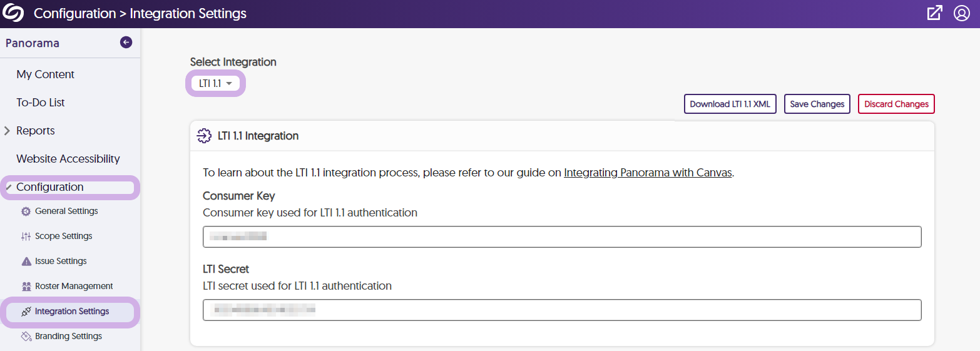This screenshot has height=351, width=980.
Task: Open the LTI 1.1 integration dropdown
Action: point(216,83)
